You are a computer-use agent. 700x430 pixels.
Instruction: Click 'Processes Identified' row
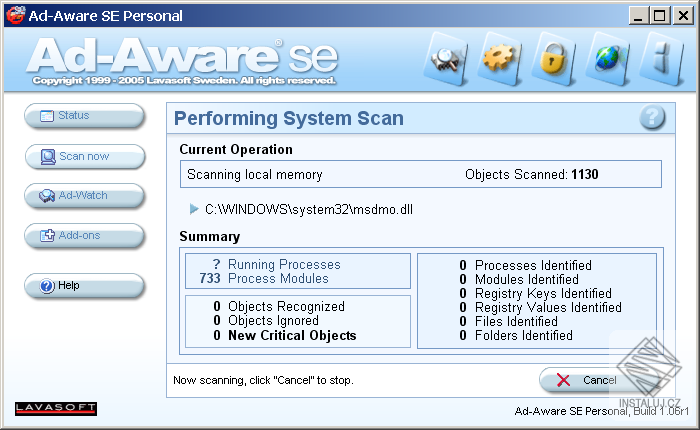[525, 265]
